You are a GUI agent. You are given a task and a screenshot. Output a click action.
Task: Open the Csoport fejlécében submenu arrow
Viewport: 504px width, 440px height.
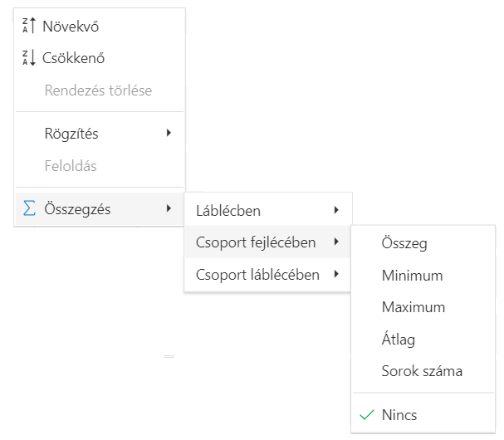pos(335,242)
